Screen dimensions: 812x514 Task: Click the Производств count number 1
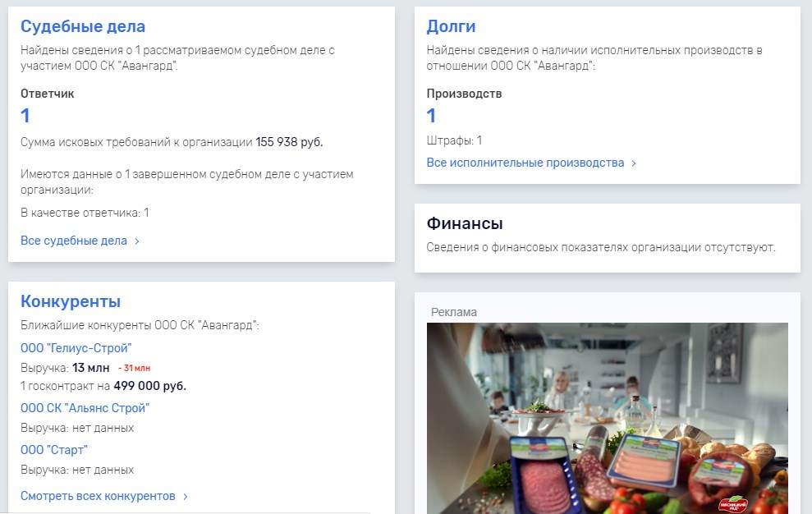(431, 116)
